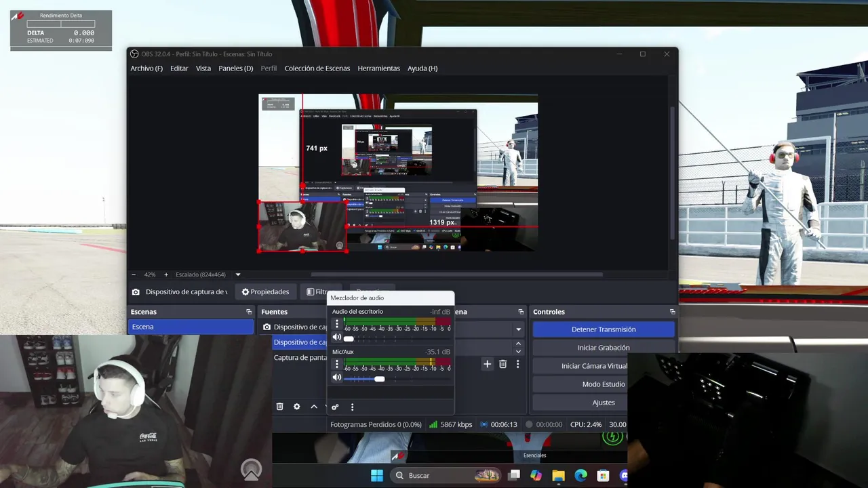Click the vertical preview scrollbar
Screen dimensions: 868x488
(673, 172)
